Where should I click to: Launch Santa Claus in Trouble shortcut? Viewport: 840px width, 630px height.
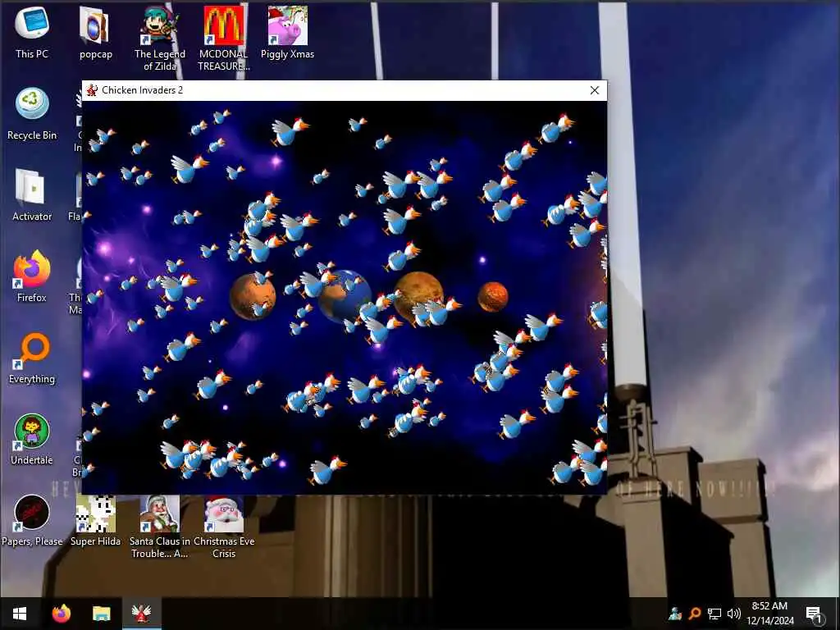(160, 526)
